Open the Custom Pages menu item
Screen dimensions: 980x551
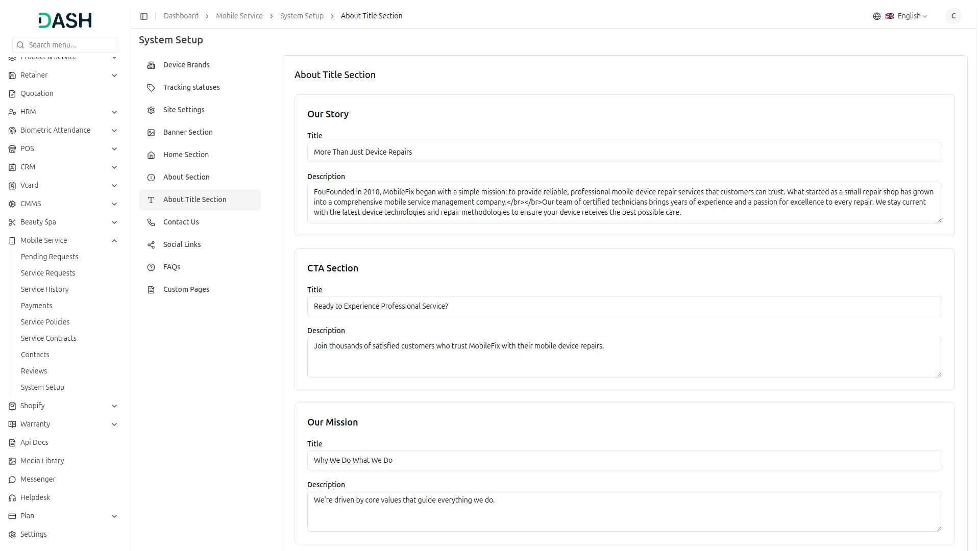click(186, 289)
